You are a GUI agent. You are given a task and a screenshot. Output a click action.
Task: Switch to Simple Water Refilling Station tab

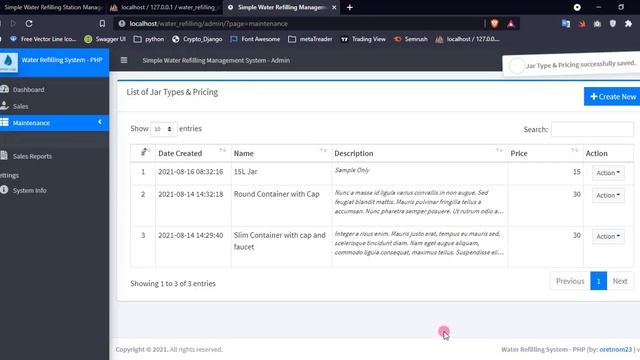[53, 7]
